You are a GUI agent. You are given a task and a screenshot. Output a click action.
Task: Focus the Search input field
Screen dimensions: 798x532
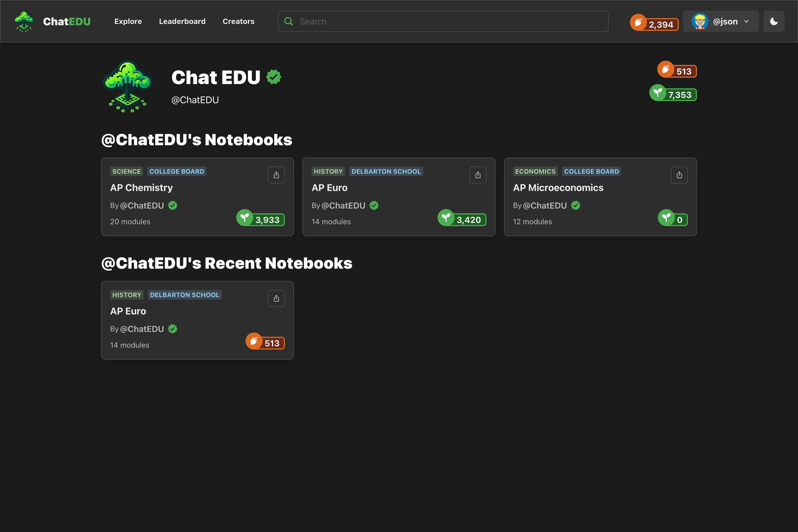[448, 21]
